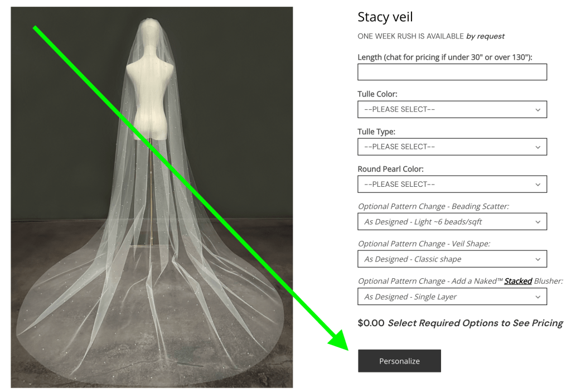Click the chevron beside 'Light ~6 beads/sqft'
The image size is (571, 392).
click(x=538, y=222)
